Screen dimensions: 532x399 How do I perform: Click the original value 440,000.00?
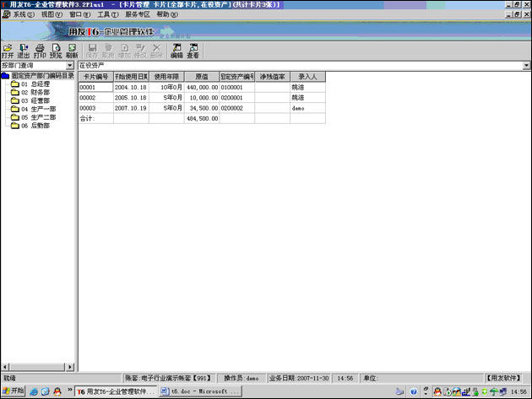point(202,88)
